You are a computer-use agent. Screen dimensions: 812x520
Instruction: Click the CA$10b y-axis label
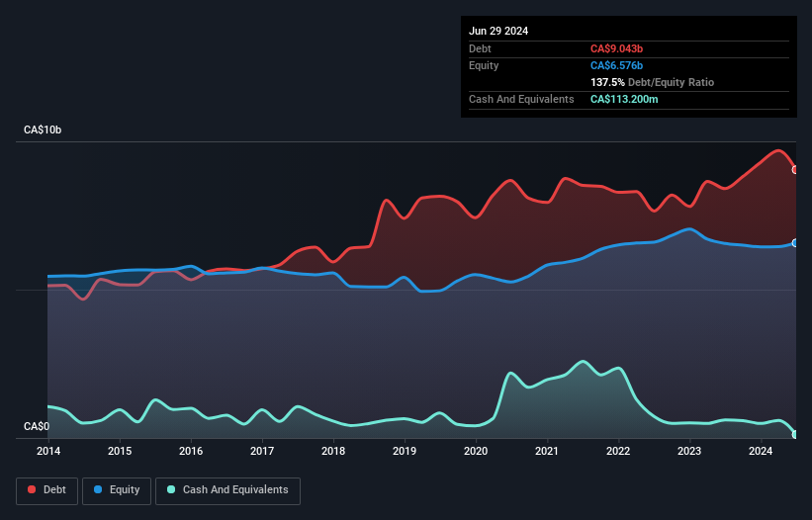point(43,130)
